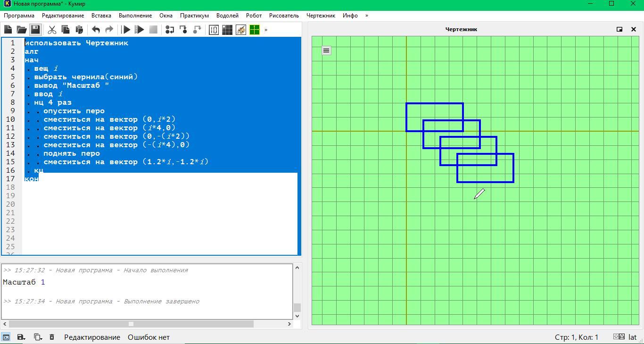This screenshot has height=344, width=644.
Task: Click the line поднять перо
Action: pyautogui.click(x=72, y=153)
